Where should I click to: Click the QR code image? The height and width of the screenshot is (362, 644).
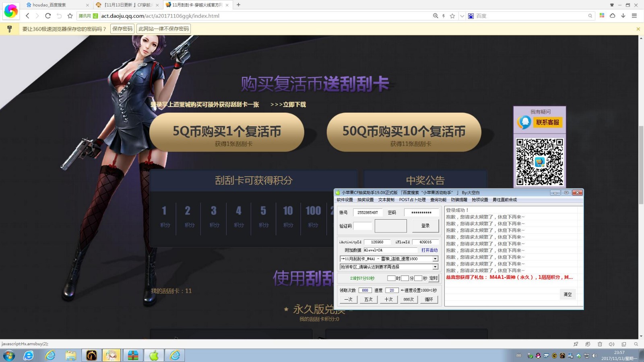[x=540, y=162]
